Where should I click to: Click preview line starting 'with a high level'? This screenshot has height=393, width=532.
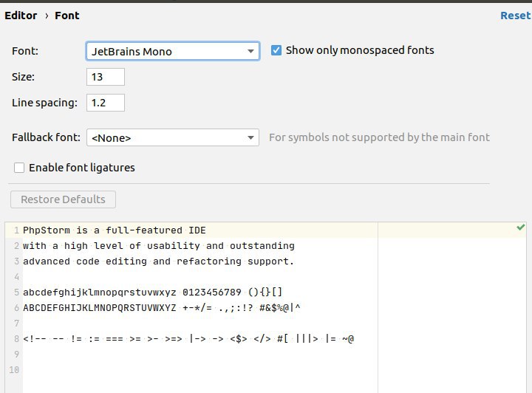point(159,246)
